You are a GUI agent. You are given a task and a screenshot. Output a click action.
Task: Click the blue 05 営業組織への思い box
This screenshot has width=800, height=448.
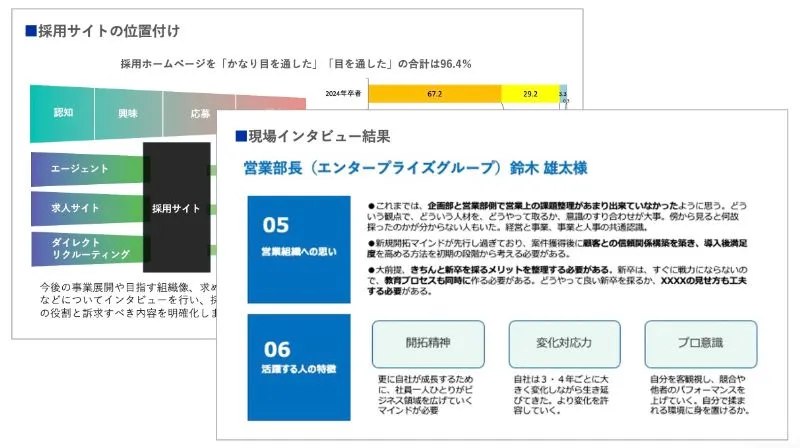(x=299, y=250)
